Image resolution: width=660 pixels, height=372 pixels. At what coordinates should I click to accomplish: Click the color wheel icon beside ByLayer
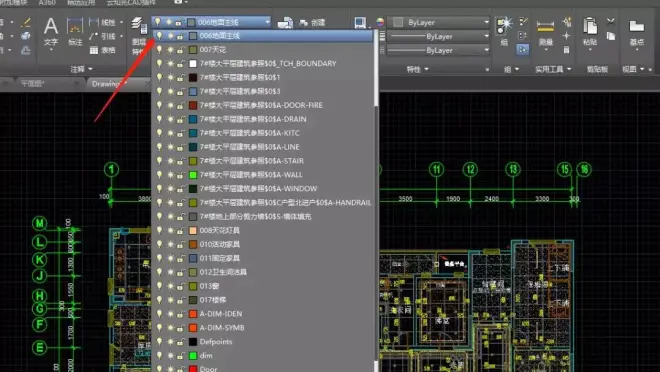click(x=380, y=22)
